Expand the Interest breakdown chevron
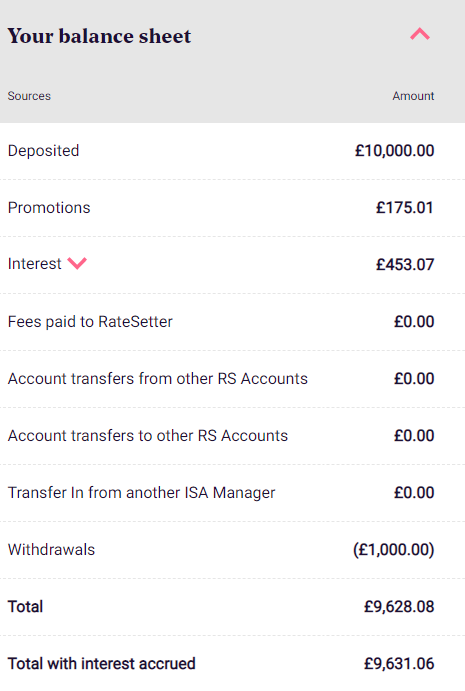This screenshot has height=691, width=465. pyautogui.click(x=77, y=263)
